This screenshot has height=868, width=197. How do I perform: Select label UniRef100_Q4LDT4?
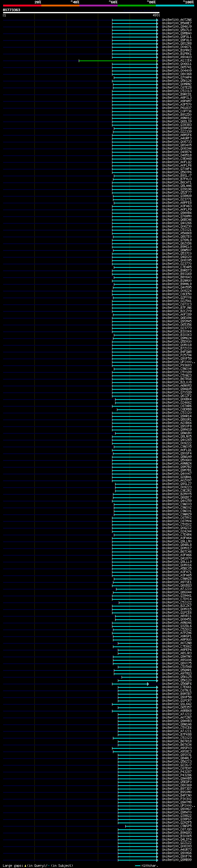[x=176, y=839]
